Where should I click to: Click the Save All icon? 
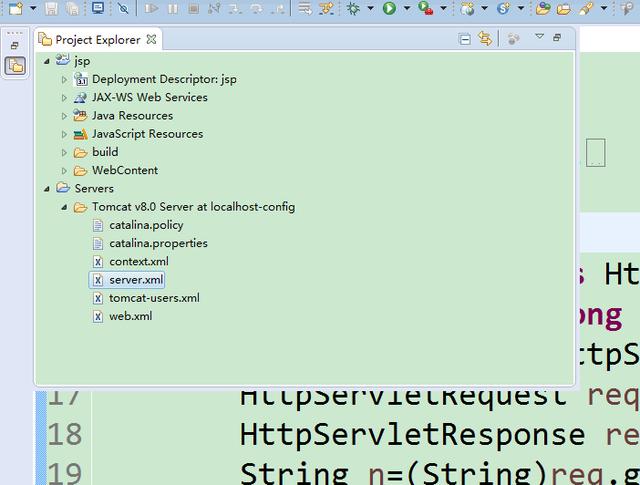pos(72,8)
